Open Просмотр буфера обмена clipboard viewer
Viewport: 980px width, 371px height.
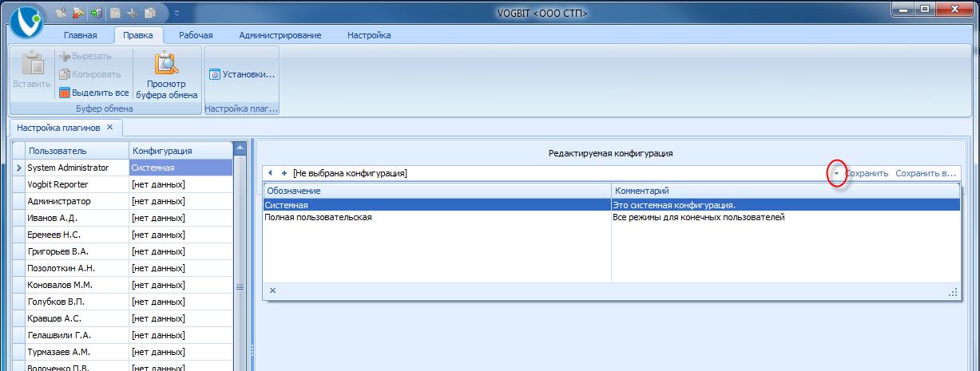pyautogui.click(x=166, y=77)
